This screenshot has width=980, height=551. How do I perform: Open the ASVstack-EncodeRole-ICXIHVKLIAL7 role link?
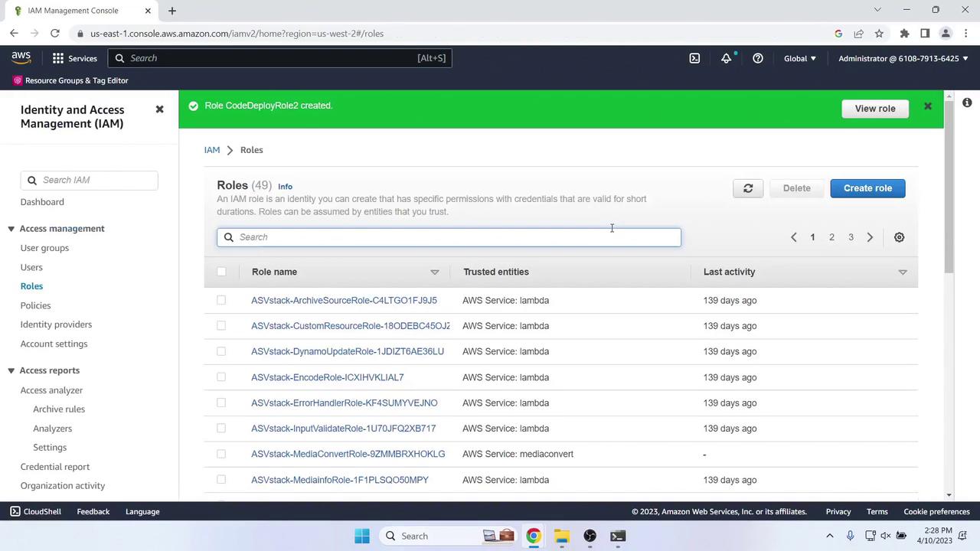pyautogui.click(x=327, y=377)
